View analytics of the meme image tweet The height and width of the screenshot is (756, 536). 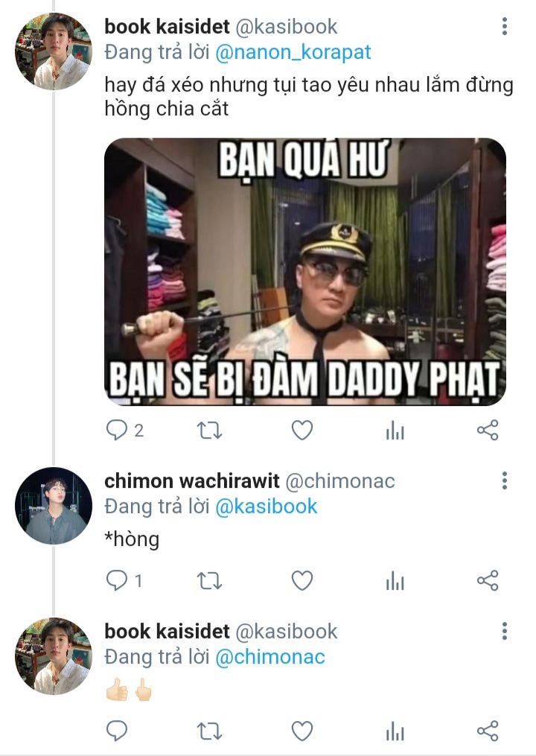[395, 430]
